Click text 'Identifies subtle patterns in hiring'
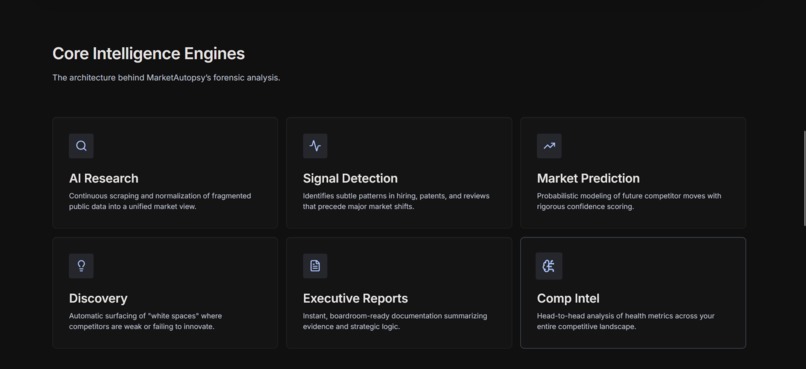This screenshot has height=369, width=806. click(x=359, y=196)
